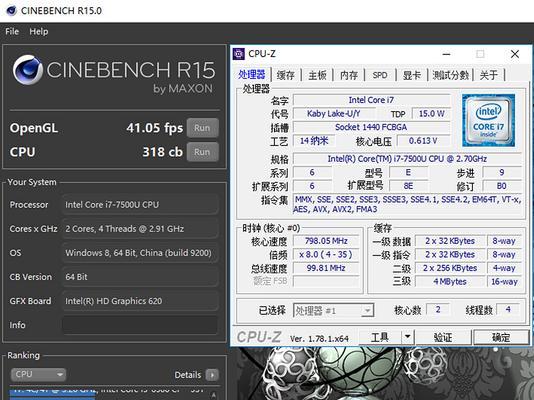
Task: Run the CPU benchmark test
Action: coord(202,152)
